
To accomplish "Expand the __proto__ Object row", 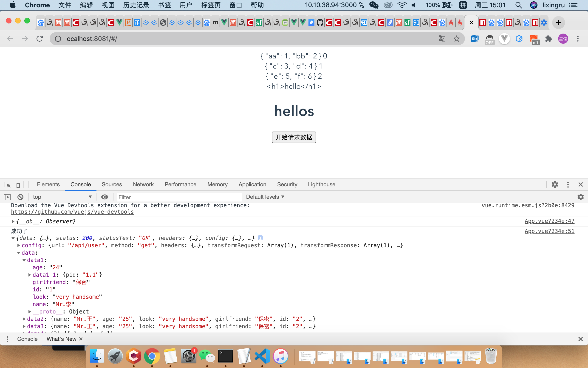I will pyautogui.click(x=30, y=311).
